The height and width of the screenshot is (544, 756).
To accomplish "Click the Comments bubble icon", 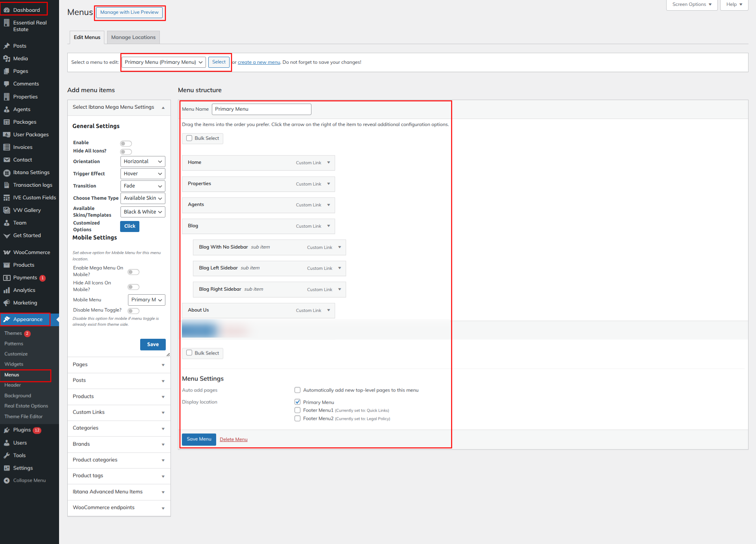I will (7, 84).
